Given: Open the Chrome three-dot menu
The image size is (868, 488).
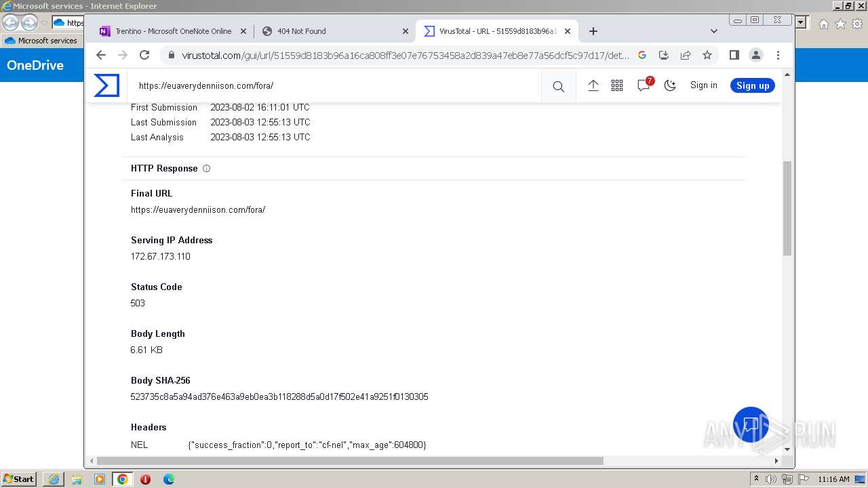Looking at the screenshot, I should pyautogui.click(x=778, y=55).
